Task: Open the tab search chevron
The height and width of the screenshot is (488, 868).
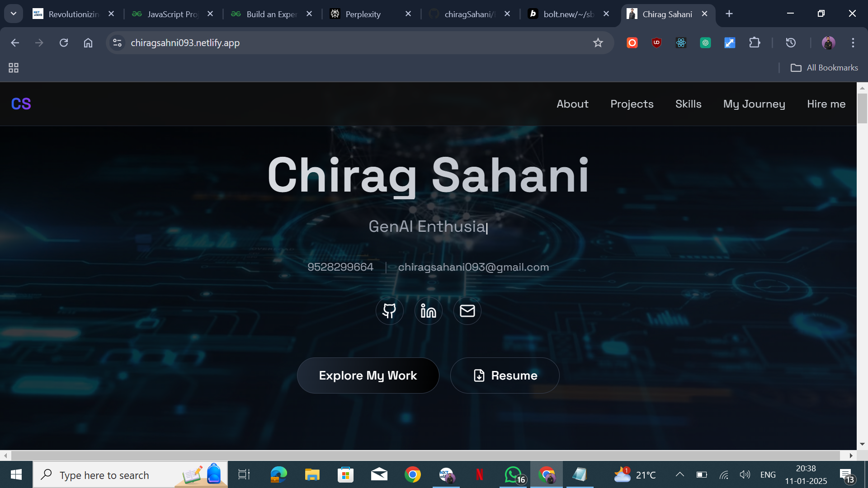Action: [x=13, y=14]
